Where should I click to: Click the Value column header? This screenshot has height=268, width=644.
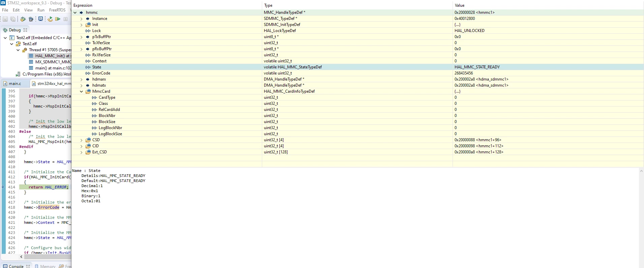coord(548,5)
